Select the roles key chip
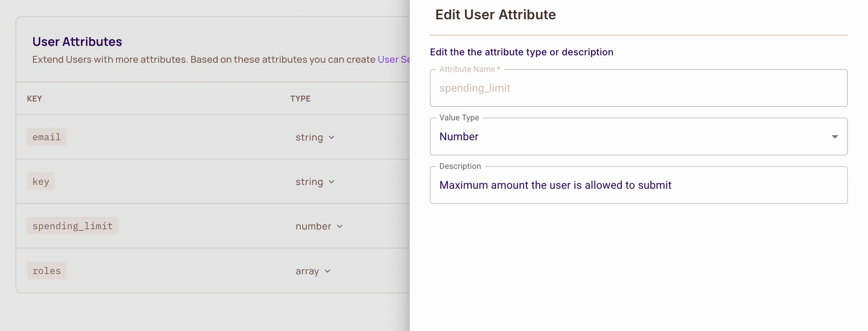This screenshot has height=331, width=868. click(47, 271)
